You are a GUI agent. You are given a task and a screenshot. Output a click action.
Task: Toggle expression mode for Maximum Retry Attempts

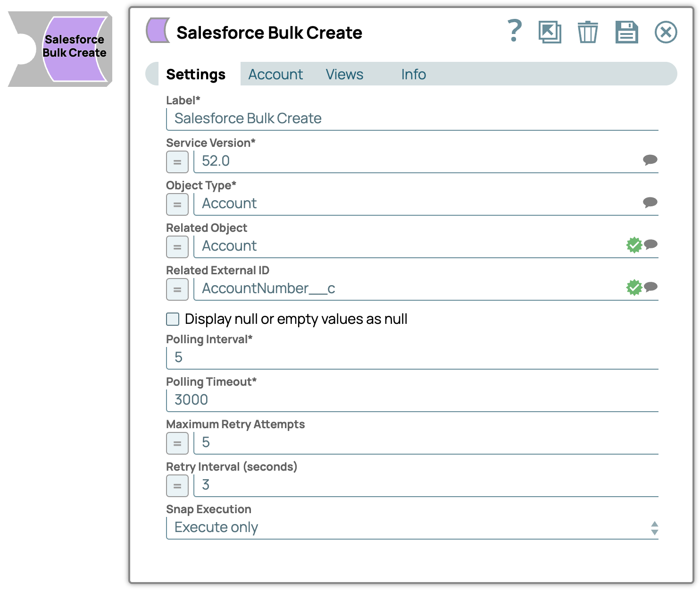(177, 443)
